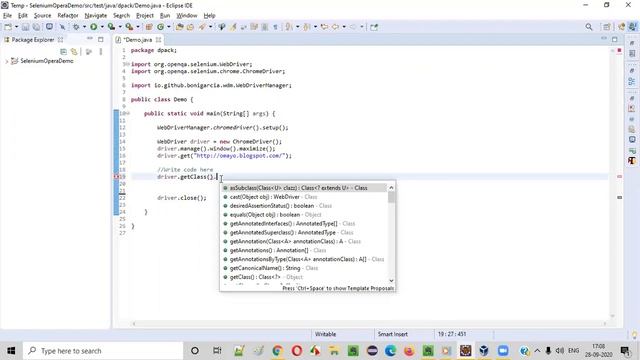Open Firefox from the taskbar

pos(409,351)
